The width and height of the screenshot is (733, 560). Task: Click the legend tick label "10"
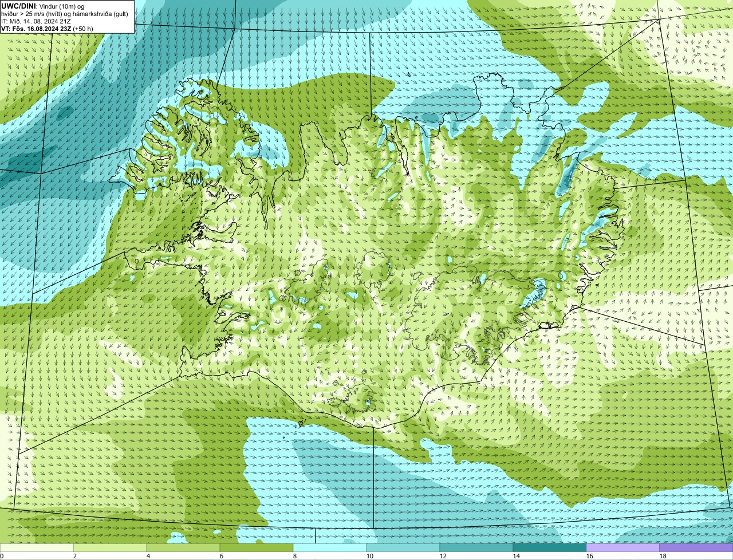click(x=370, y=556)
